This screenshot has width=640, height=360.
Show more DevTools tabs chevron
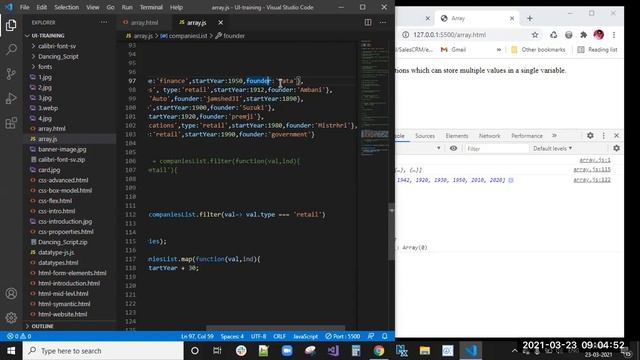(554, 136)
